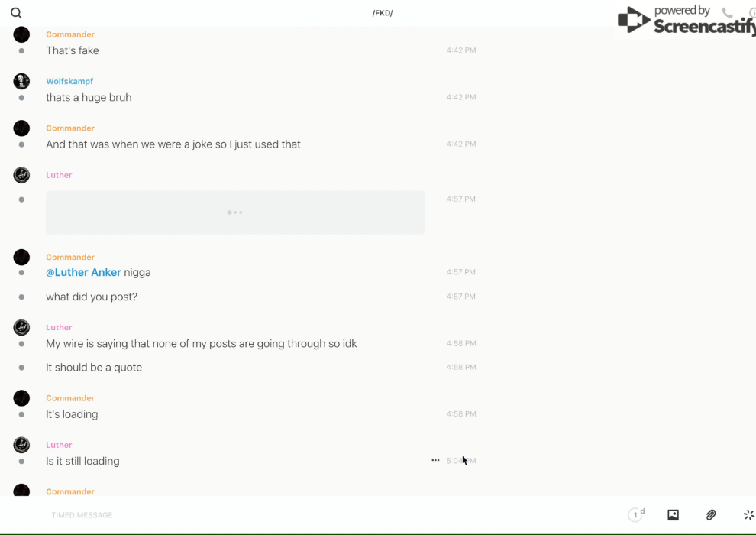Click the Commander name above "It's loading"
The width and height of the screenshot is (756, 535).
pyautogui.click(x=70, y=398)
